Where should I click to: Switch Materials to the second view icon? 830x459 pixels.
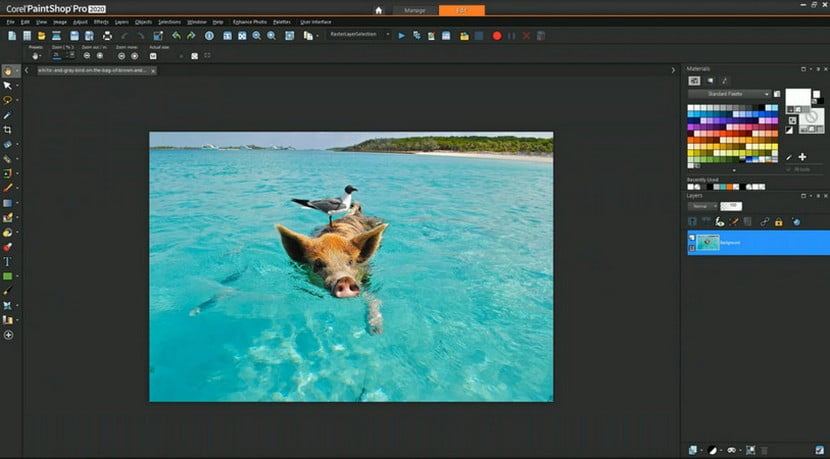point(710,80)
